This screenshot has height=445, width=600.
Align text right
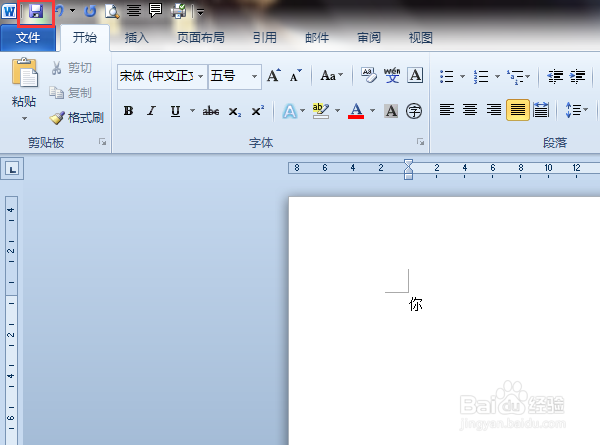tap(494, 110)
